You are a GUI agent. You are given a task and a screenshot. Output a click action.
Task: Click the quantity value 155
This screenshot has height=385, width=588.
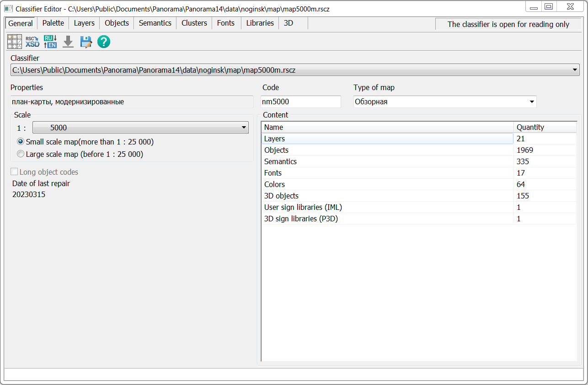[x=523, y=196]
